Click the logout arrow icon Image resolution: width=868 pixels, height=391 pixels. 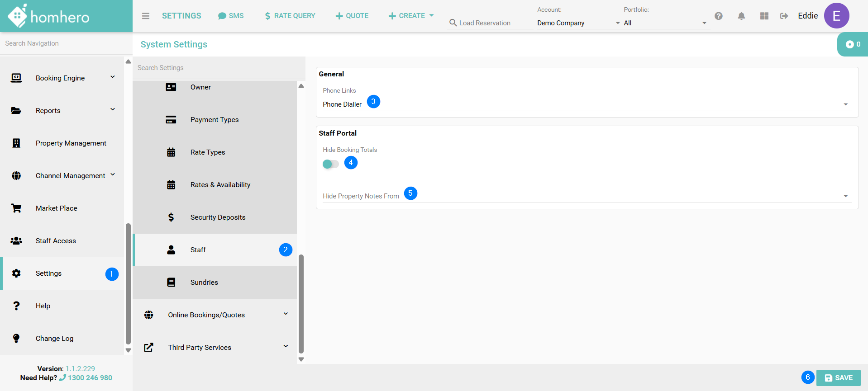point(784,16)
